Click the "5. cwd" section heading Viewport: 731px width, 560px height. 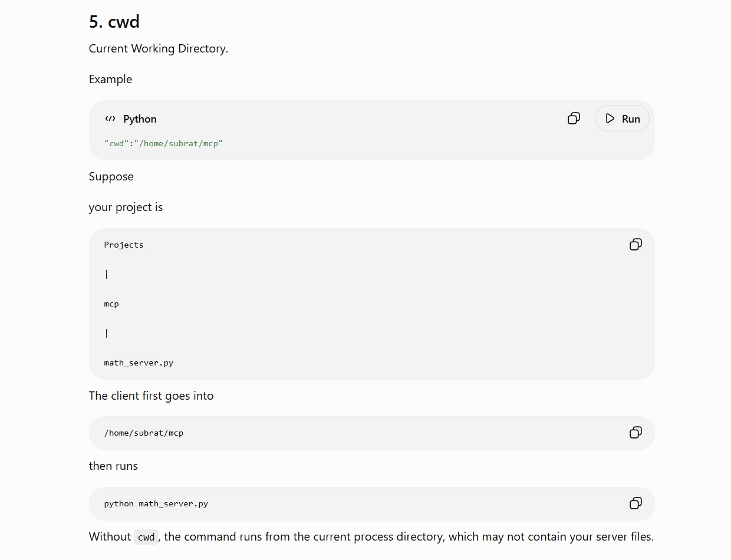114,22
